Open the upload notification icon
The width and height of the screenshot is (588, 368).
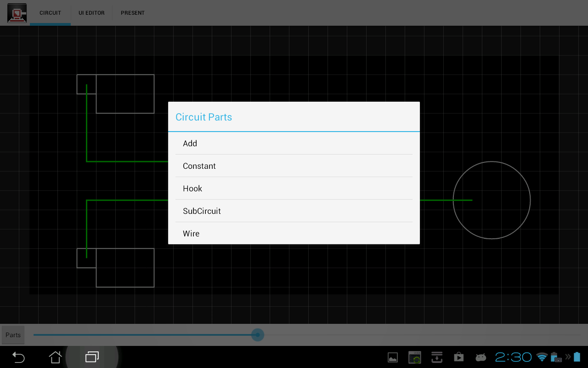coord(437,357)
